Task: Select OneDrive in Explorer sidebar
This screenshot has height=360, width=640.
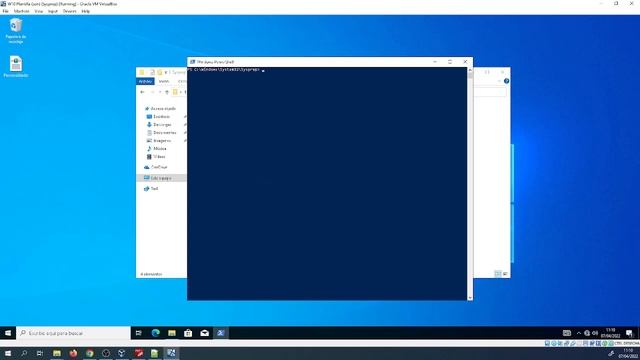Action: 156,167
